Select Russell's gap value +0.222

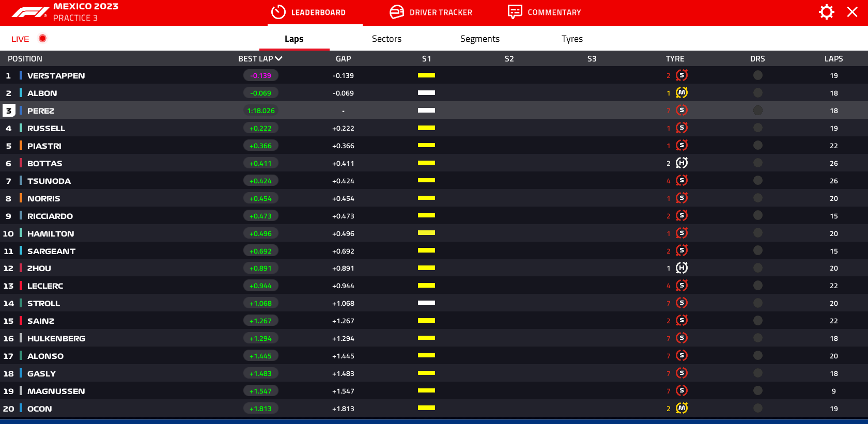(343, 128)
